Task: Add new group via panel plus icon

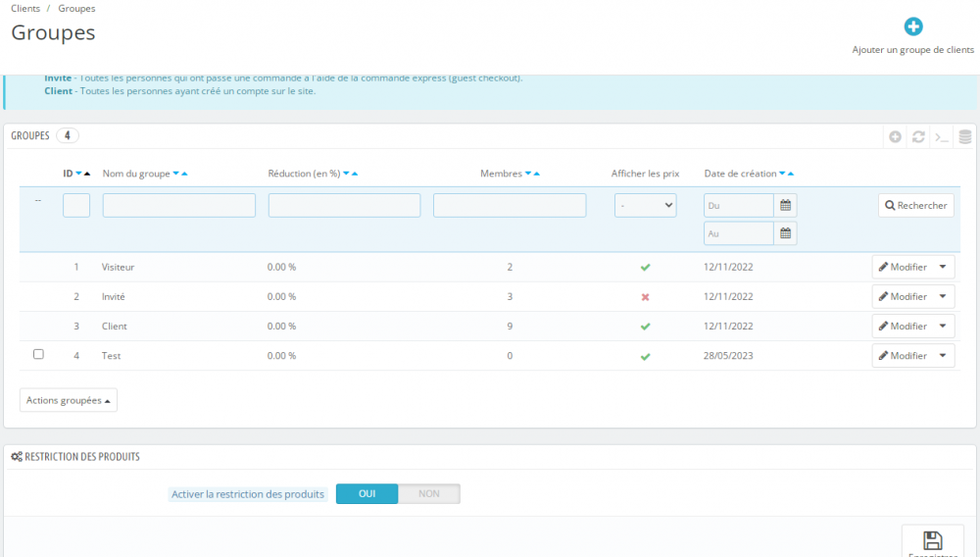Action: 895,136
